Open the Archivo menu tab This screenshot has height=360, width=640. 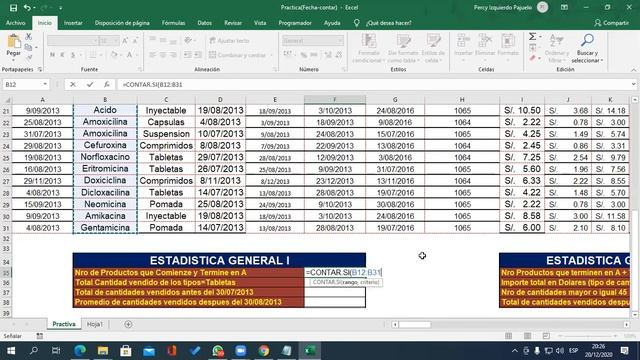16,23
